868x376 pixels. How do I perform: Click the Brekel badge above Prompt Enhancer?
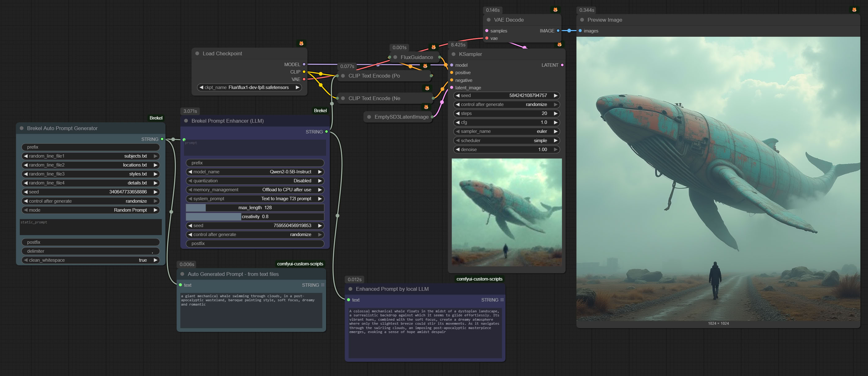(320, 111)
